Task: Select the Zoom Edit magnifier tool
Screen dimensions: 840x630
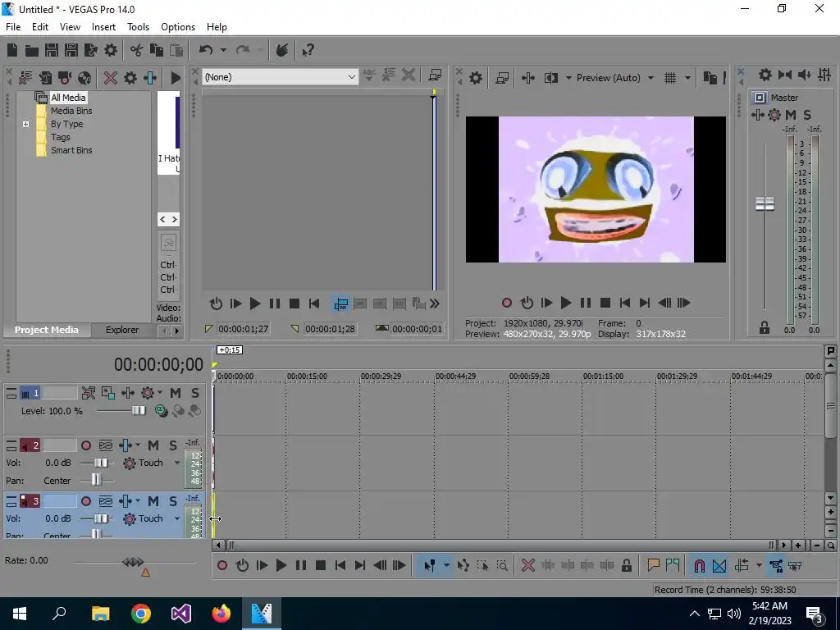Action: [502, 565]
